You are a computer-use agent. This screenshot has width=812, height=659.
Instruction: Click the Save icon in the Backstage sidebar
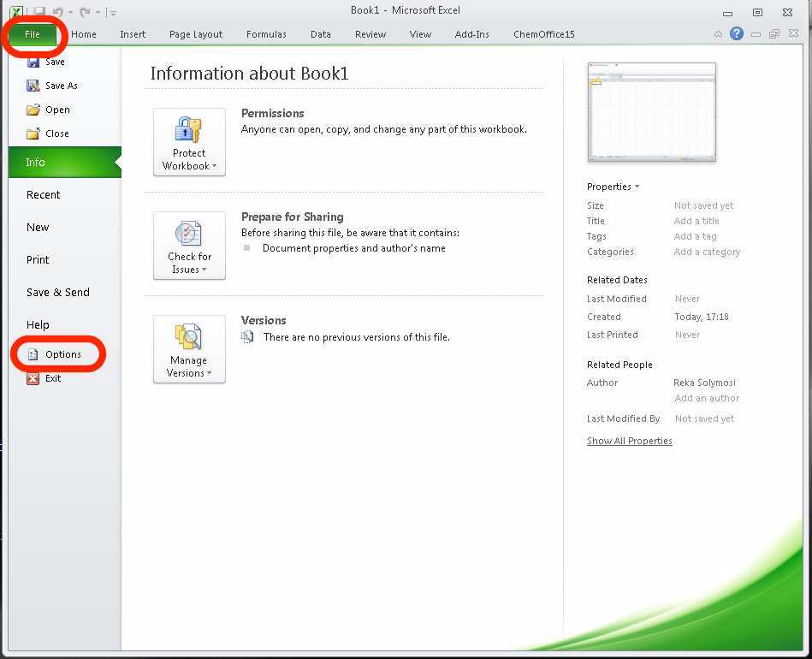click(33, 62)
